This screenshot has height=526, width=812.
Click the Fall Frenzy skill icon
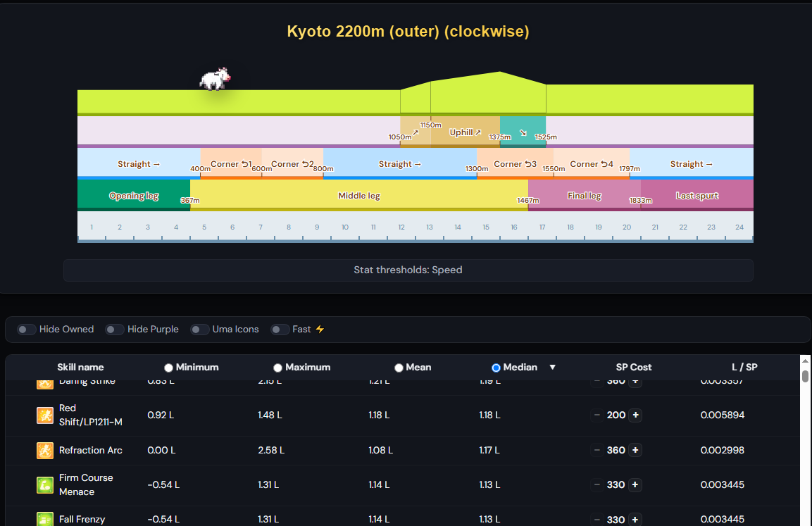tap(45, 519)
